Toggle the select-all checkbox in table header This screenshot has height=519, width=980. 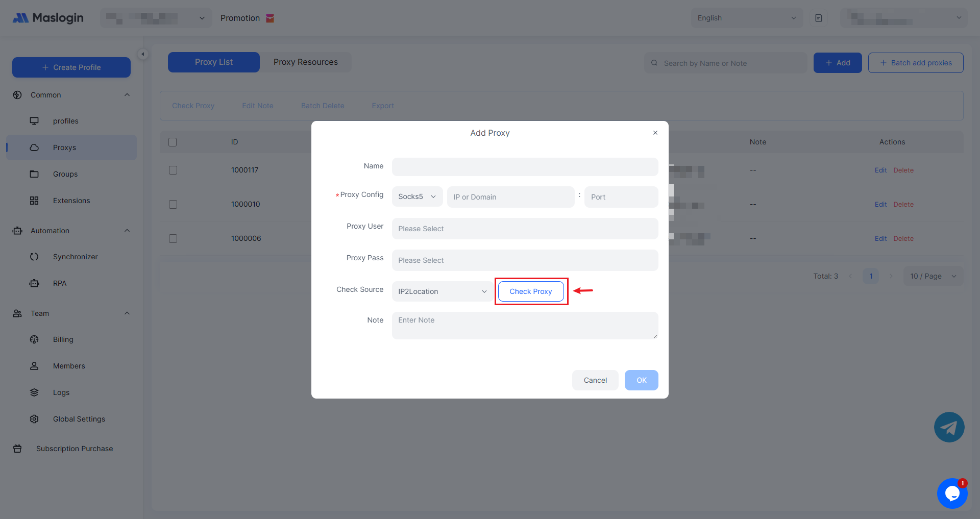pos(173,142)
